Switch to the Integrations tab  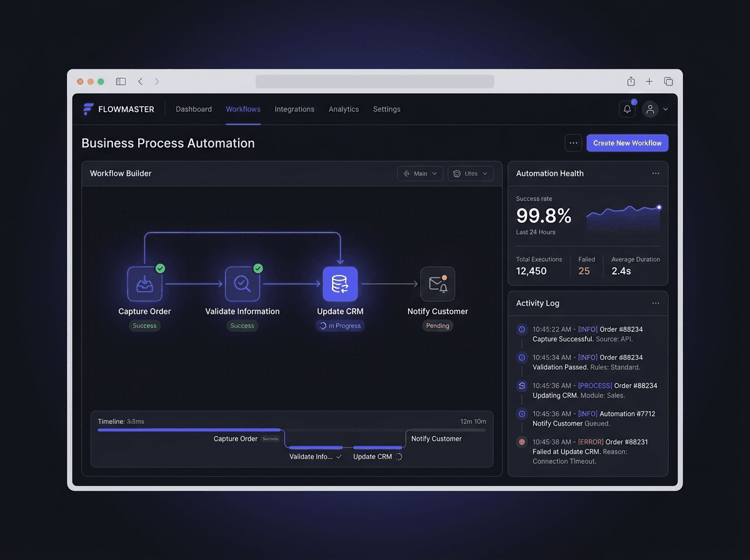point(294,109)
